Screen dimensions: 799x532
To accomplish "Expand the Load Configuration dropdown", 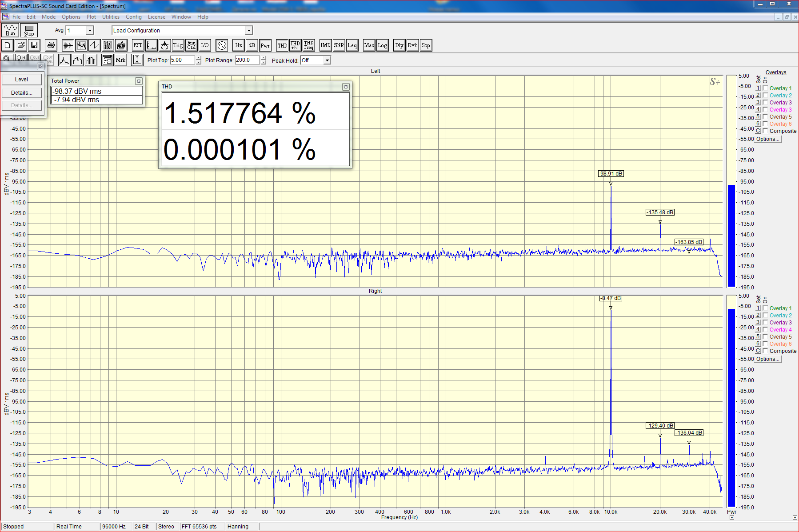I will 249,31.
